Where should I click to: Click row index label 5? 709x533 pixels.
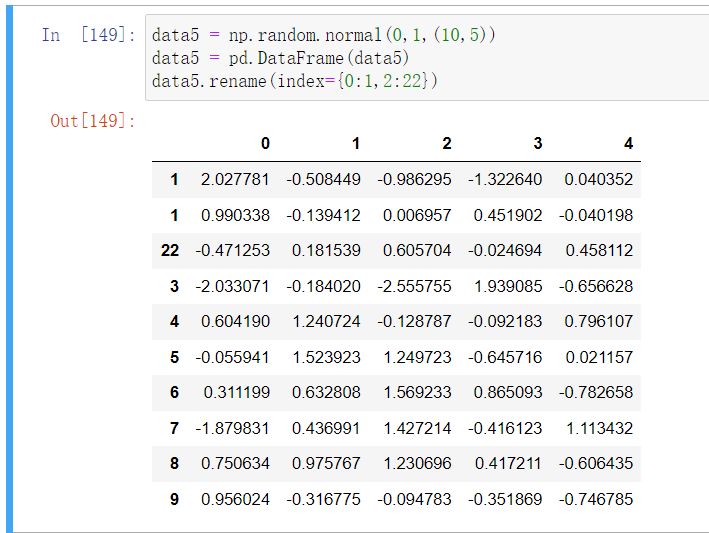(175, 357)
